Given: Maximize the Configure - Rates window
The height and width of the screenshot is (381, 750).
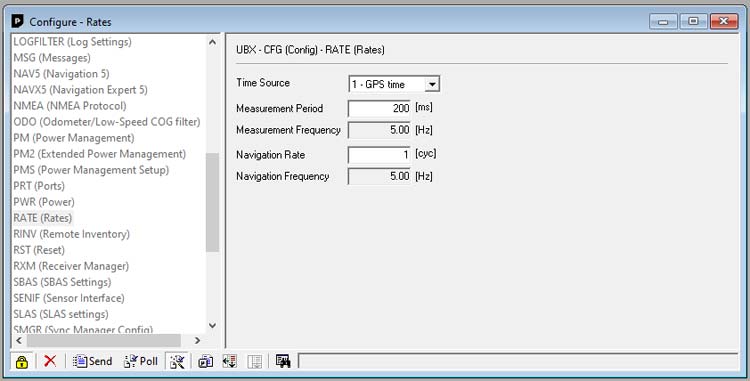Looking at the screenshot, I should [693, 21].
